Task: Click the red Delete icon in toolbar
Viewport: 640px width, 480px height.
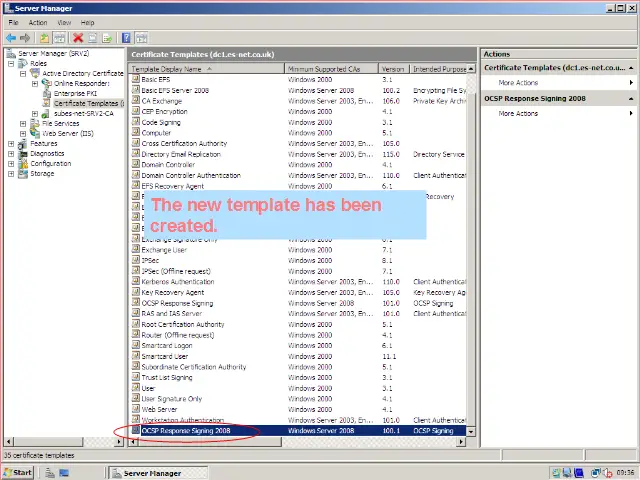Action: point(78,38)
